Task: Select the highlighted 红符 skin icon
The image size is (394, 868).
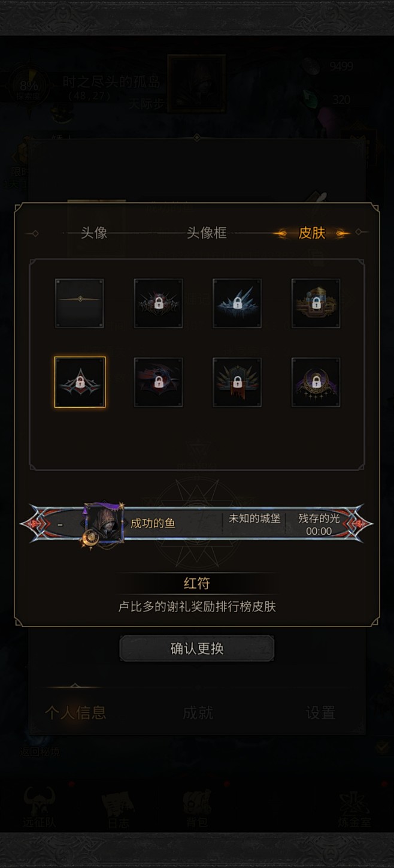Action: 80,382
